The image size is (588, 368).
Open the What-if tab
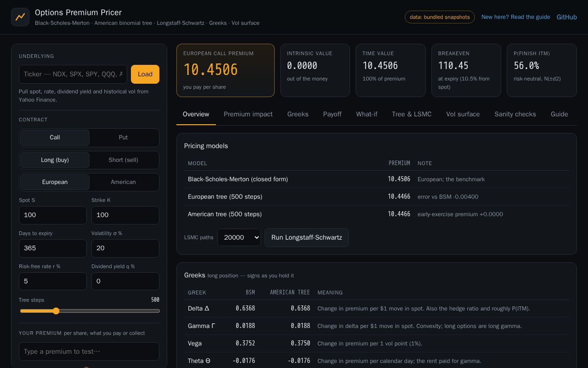pos(367,114)
